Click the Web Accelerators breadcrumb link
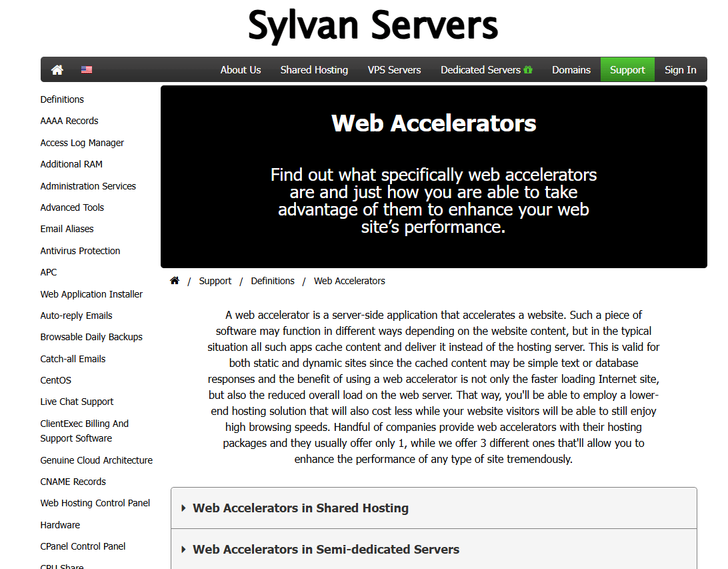Screen dimensions: 728x569 (349, 281)
